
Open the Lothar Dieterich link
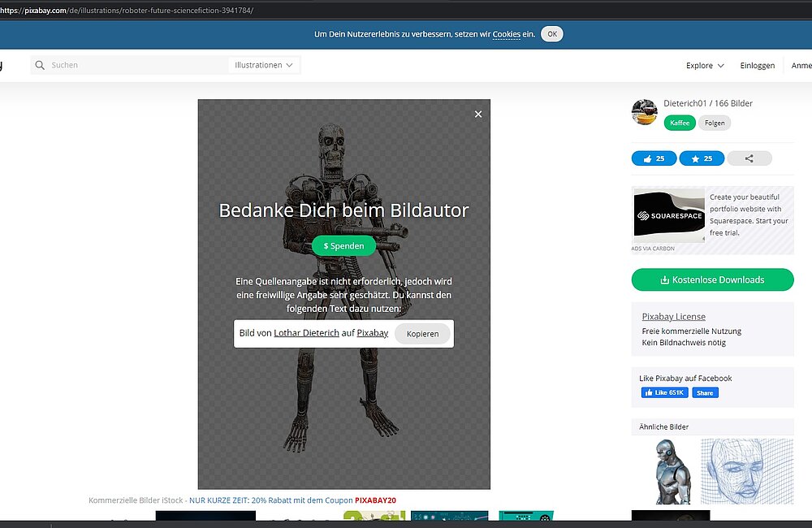click(x=306, y=333)
